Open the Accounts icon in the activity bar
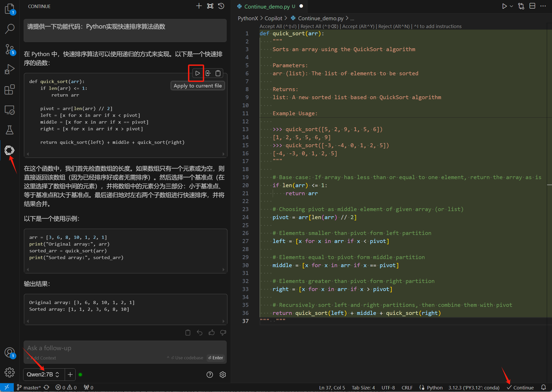Screen dimensions: 552x392 10,353
